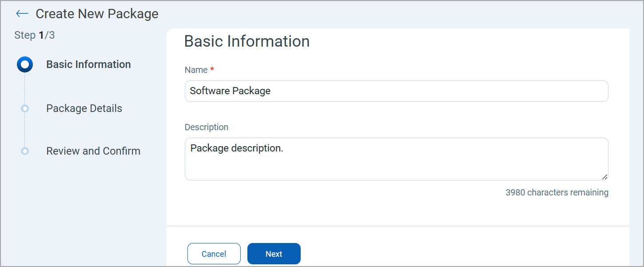Click the Basic Information form heading
This screenshot has height=267, width=644.
tap(247, 41)
